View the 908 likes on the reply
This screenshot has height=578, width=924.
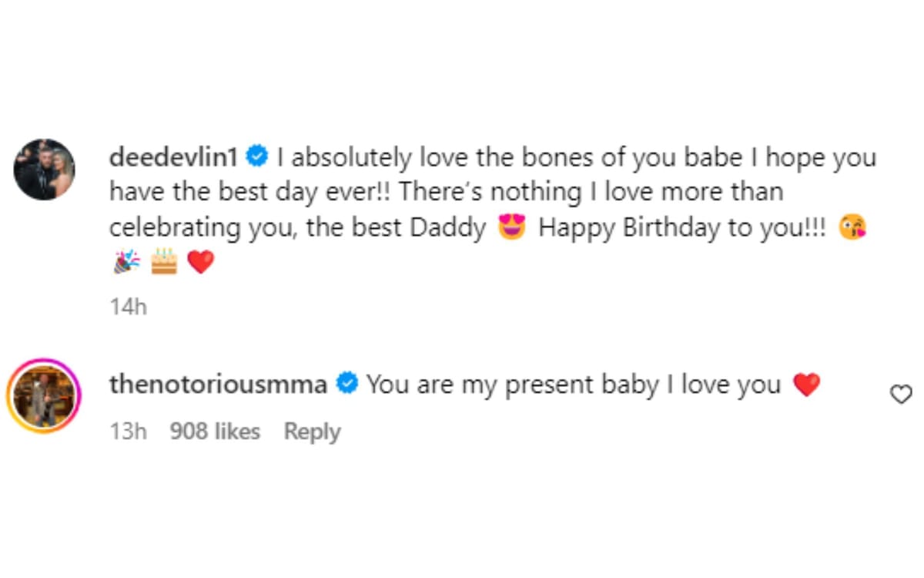214,432
